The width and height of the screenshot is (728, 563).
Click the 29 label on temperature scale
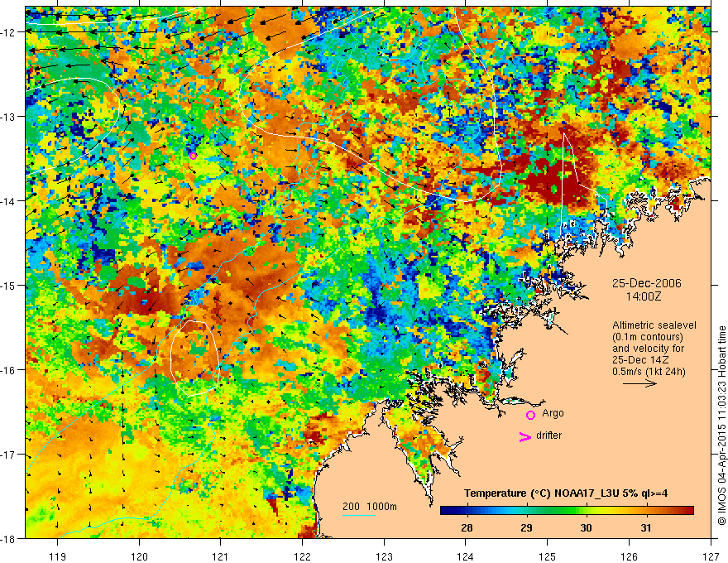526,527
